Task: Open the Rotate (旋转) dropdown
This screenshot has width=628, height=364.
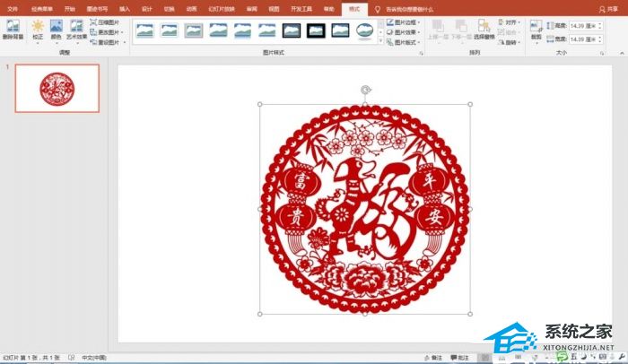Action: tap(510, 42)
